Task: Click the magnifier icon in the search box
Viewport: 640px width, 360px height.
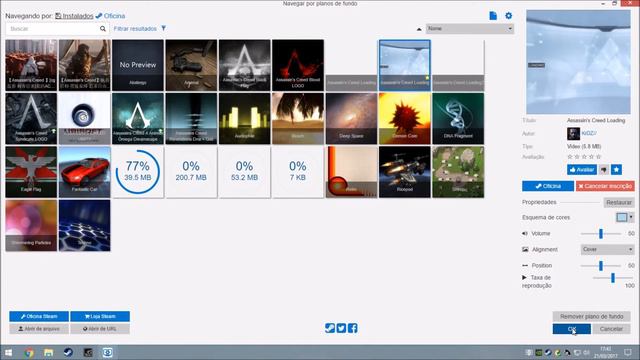Action: coord(103,29)
